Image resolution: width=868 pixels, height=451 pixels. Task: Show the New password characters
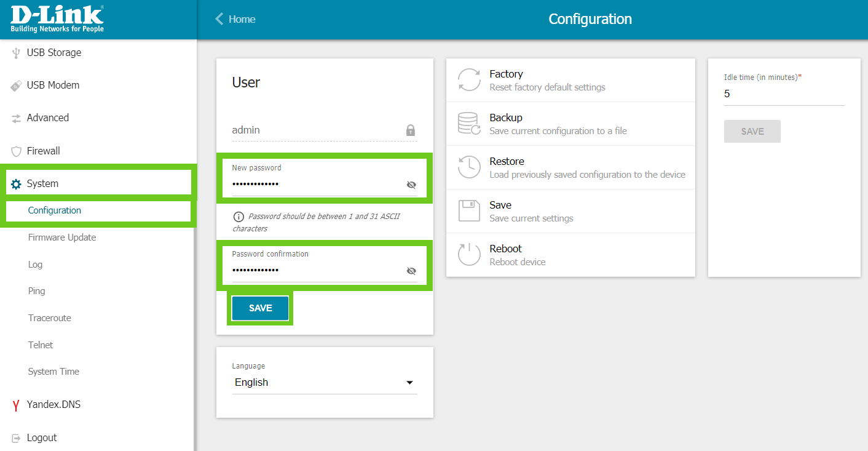(x=411, y=185)
